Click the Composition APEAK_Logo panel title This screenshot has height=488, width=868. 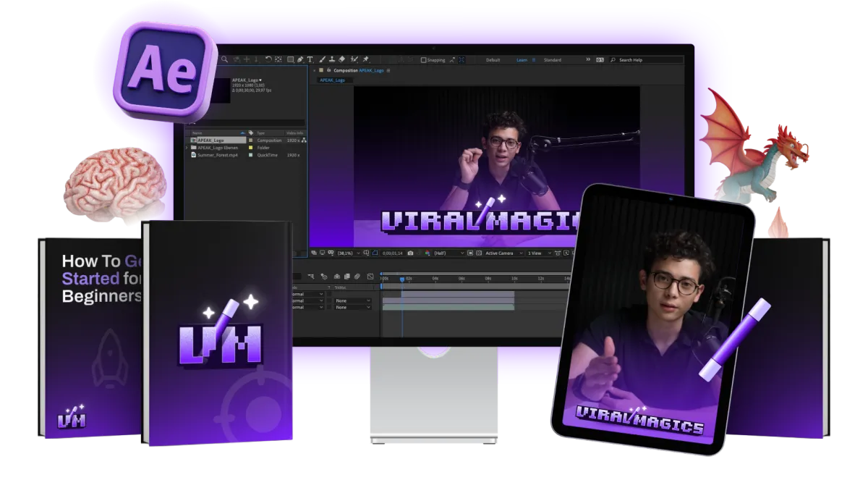coord(359,70)
